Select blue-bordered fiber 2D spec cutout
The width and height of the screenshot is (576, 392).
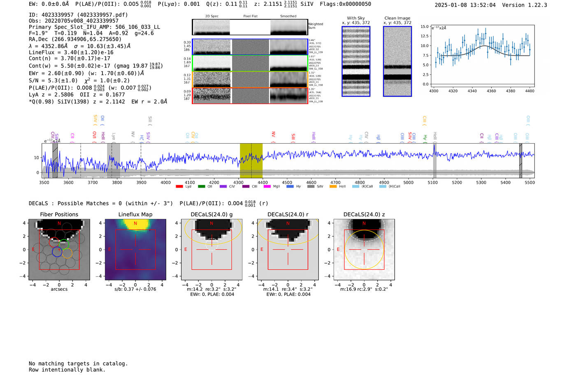(211, 47)
